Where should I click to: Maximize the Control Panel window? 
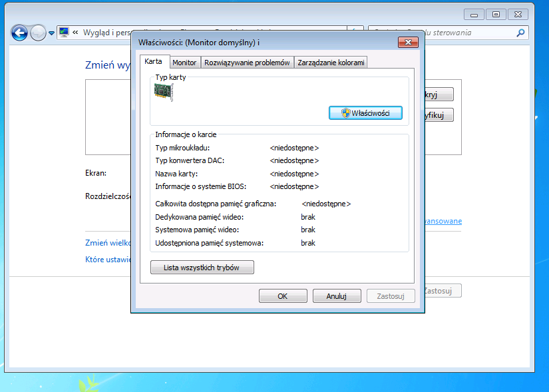pyautogui.click(x=495, y=14)
